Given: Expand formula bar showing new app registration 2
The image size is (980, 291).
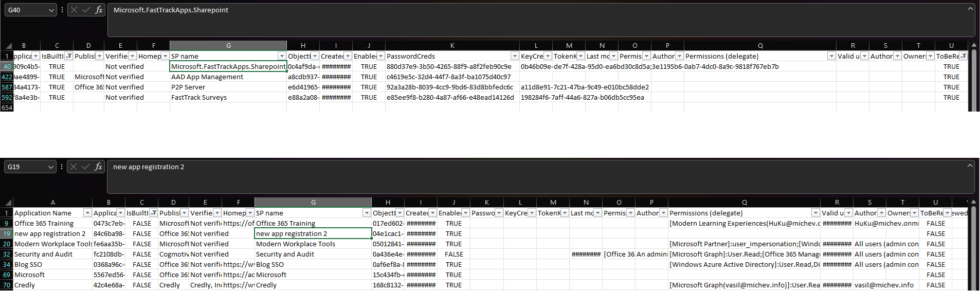Looking at the screenshot, I should coord(969,166).
